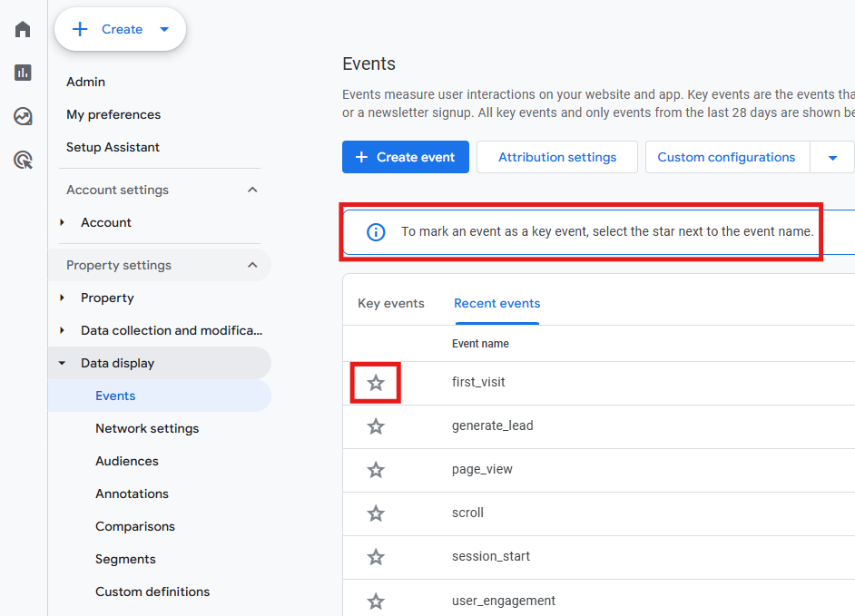Open the Reports bar chart icon
855x616 pixels.
[x=23, y=73]
